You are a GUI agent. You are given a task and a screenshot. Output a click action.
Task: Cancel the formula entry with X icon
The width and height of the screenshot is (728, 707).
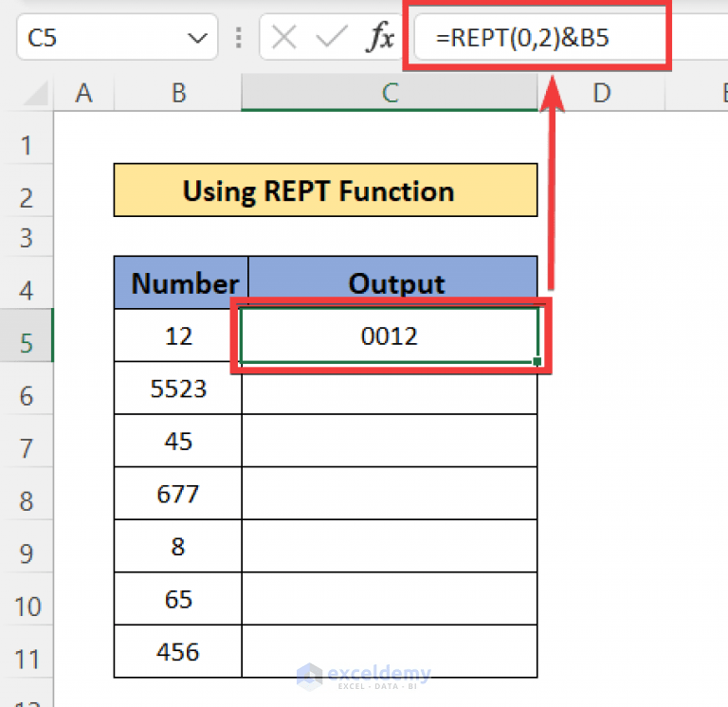tap(283, 37)
